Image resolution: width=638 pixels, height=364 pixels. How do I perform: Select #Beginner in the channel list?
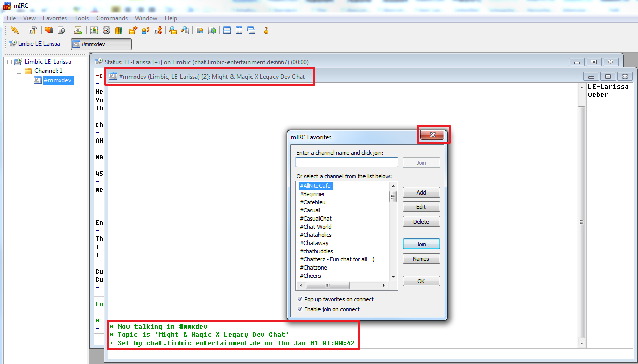click(312, 194)
